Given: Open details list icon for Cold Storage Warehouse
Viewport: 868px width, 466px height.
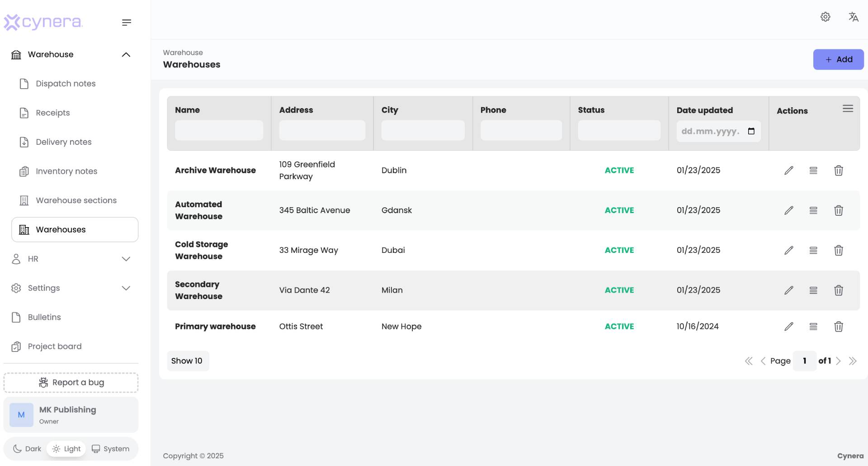Looking at the screenshot, I should coord(813,250).
